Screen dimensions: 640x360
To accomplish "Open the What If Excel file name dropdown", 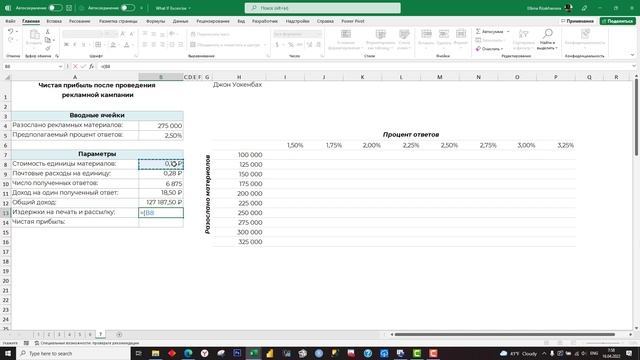I will [173, 8].
